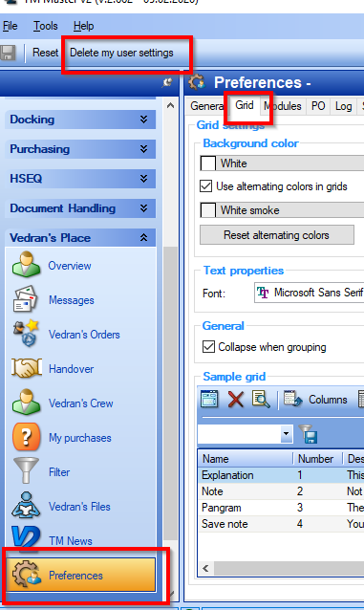Select the Pangram row in sample grid

282,508
